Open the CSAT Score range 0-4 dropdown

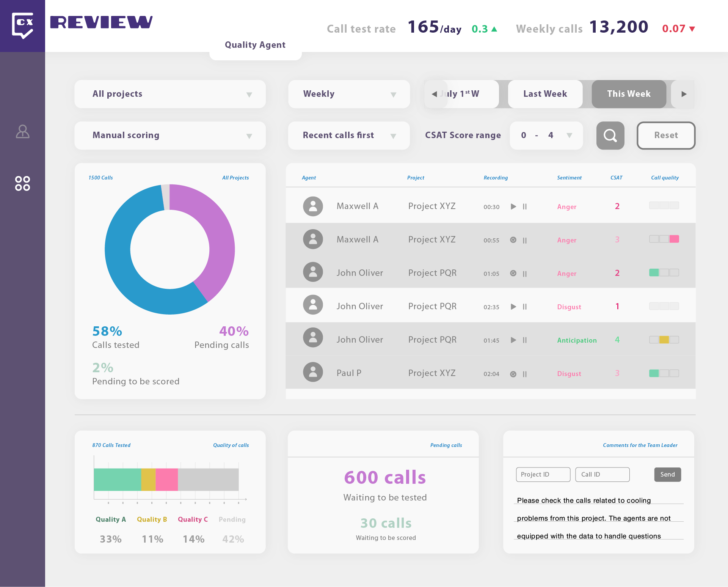[546, 135]
